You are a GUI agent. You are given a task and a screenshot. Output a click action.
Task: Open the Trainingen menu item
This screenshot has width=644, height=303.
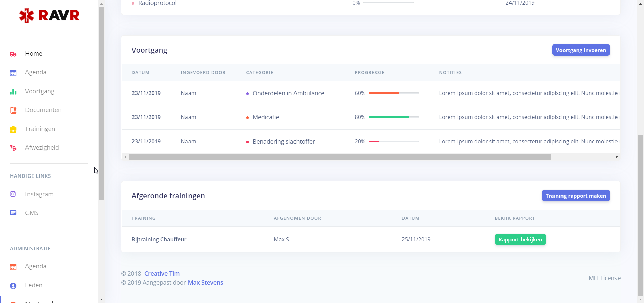tap(40, 129)
